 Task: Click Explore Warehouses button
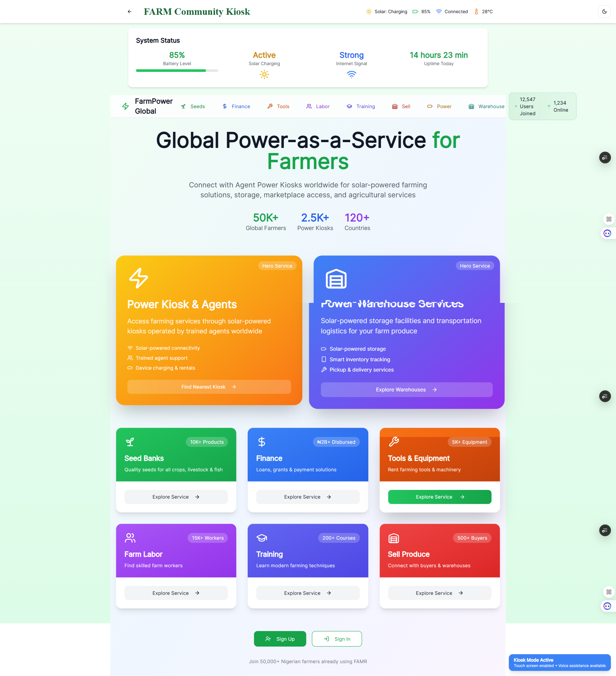click(406, 389)
